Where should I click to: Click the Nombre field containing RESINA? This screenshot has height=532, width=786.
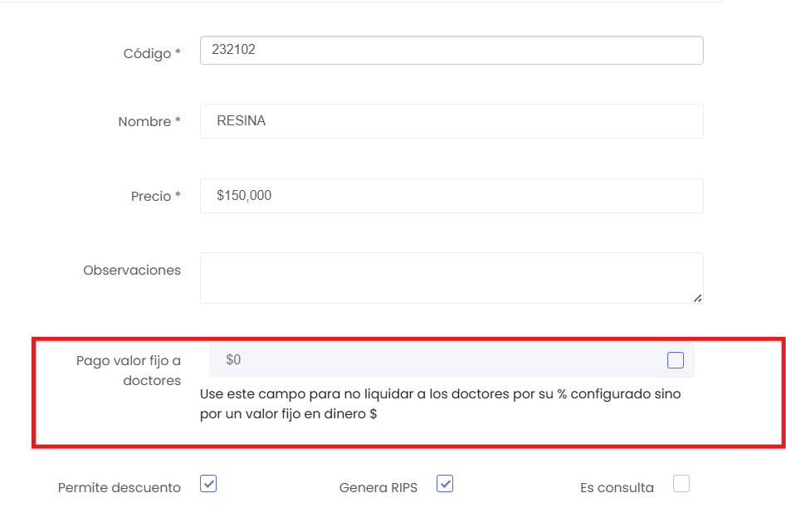pyautogui.click(x=451, y=121)
